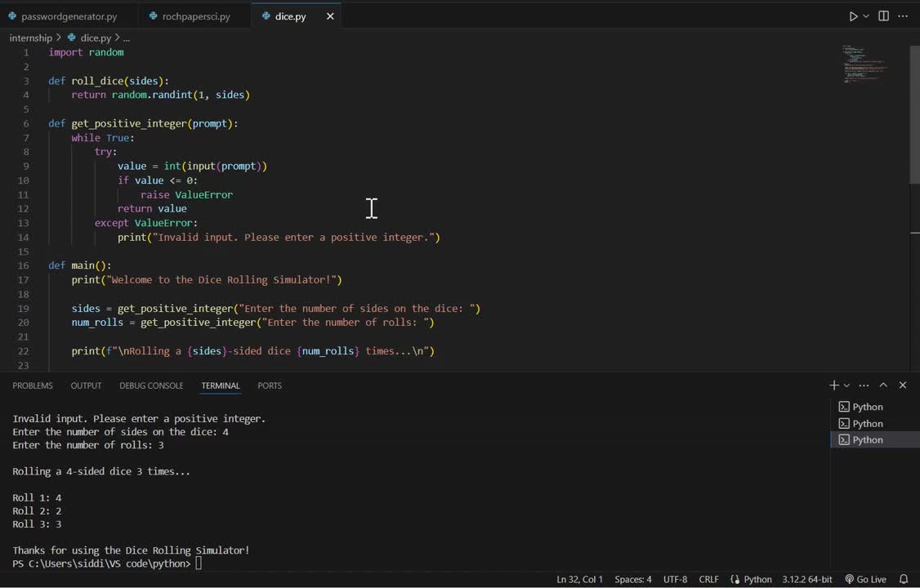Click 'raise ValueError' on line 11
Image resolution: width=920 pixels, height=588 pixels.
[x=186, y=194]
